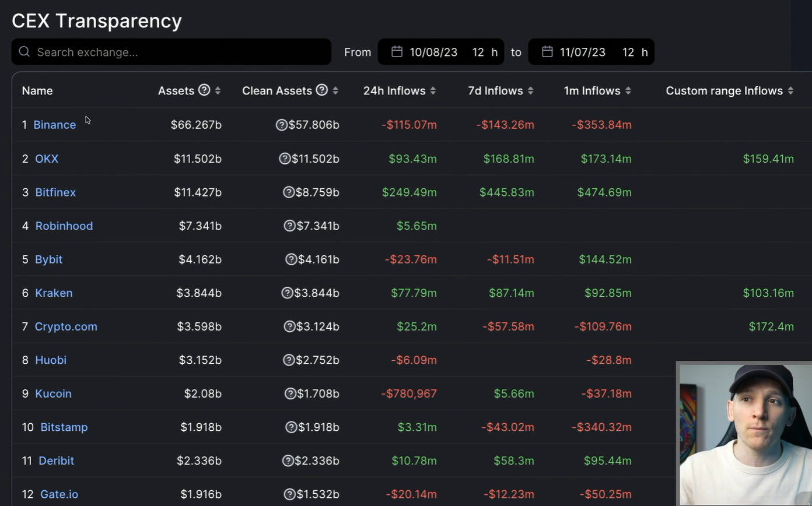Viewport: 812px width, 506px height.
Task: Click Crypto.com clean assets question icon
Action: 289,326
